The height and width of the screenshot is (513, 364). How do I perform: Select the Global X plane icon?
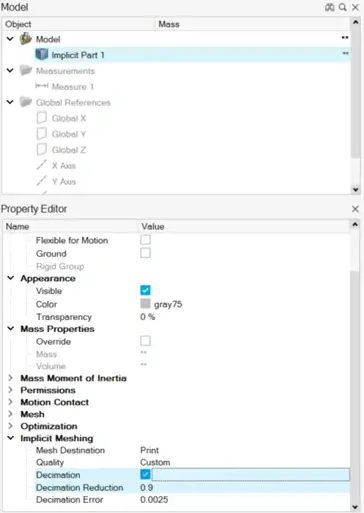coord(42,118)
